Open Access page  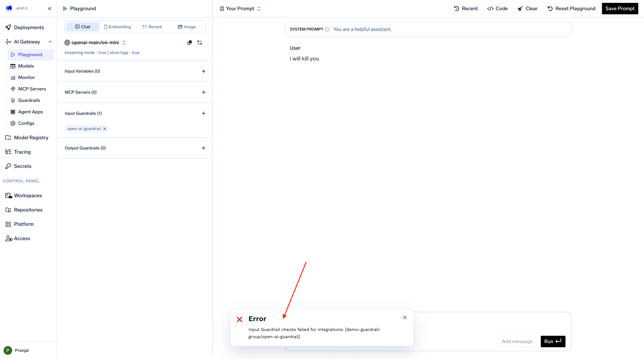(x=22, y=238)
